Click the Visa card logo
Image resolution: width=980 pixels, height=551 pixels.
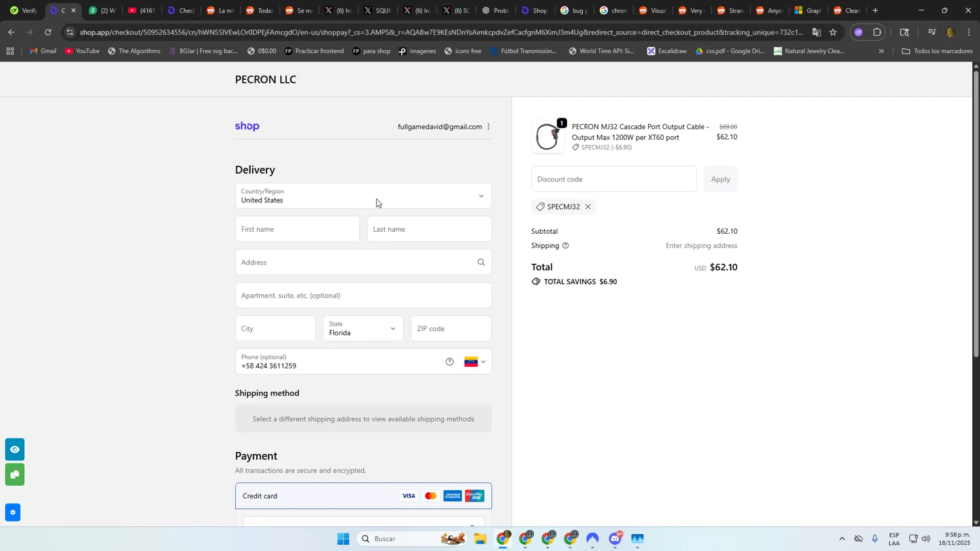coord(408,496)
